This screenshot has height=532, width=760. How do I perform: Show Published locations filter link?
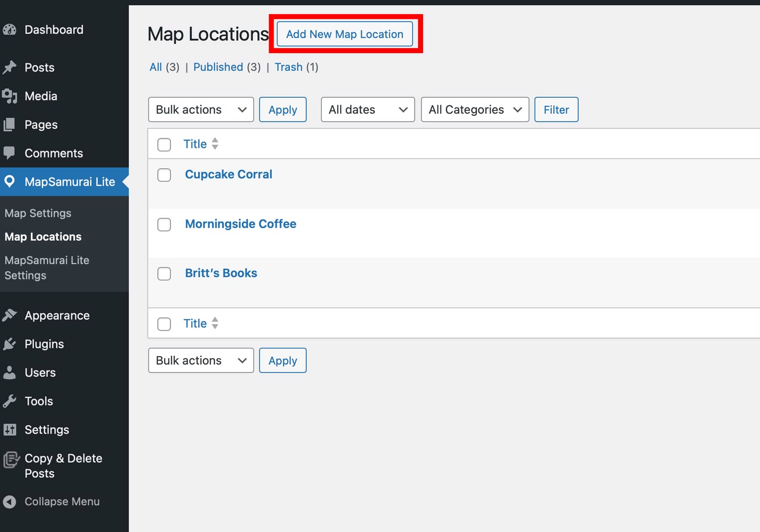(x=218, y=67)
